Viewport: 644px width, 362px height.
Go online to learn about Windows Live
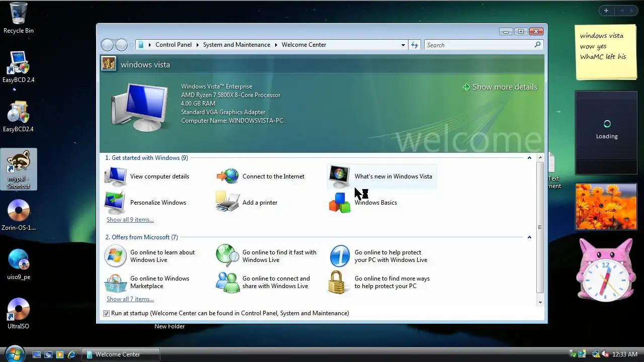[150, 256]
